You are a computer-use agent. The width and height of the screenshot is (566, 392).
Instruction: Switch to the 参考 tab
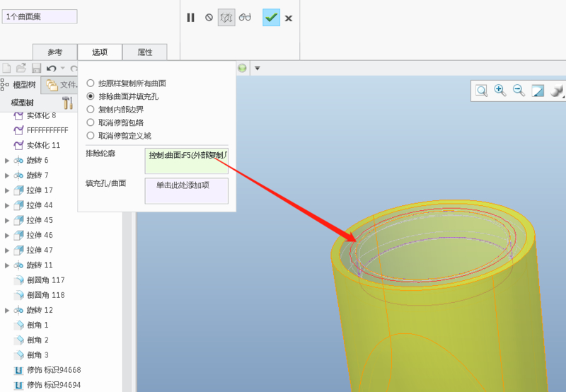[x=54, y=52]
